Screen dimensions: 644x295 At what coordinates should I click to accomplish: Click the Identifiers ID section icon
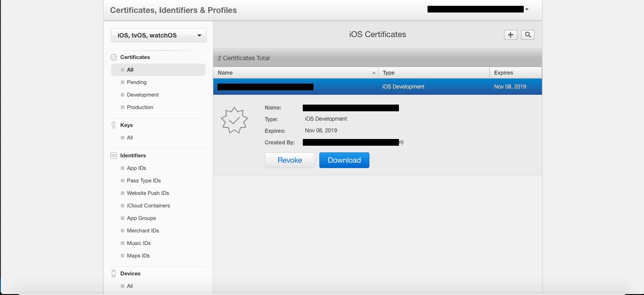pos(114,156)
